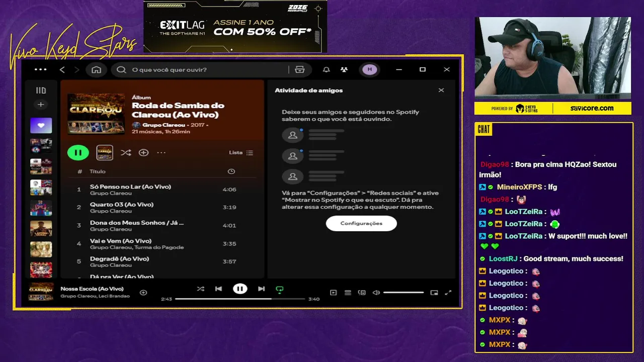Click the Título column header

point(98,171)
